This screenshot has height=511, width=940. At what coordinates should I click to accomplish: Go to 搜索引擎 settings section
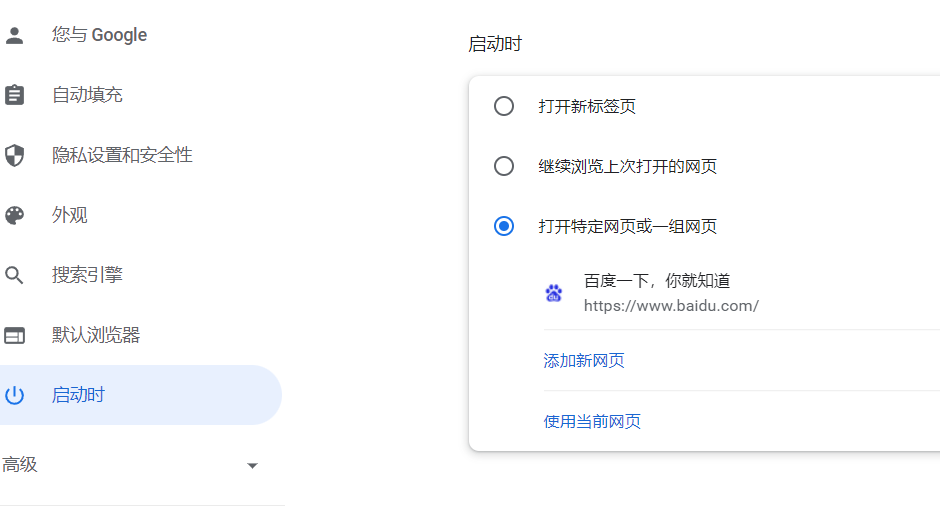(x=141, y=275)
